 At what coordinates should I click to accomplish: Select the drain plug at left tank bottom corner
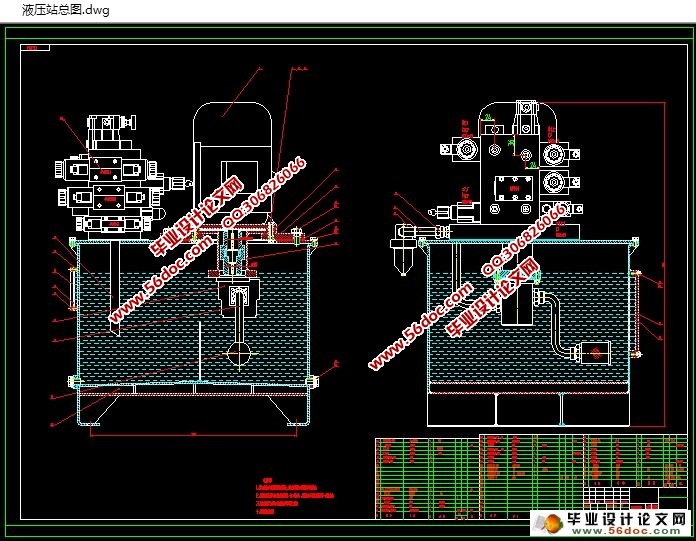tap(75, 381)
